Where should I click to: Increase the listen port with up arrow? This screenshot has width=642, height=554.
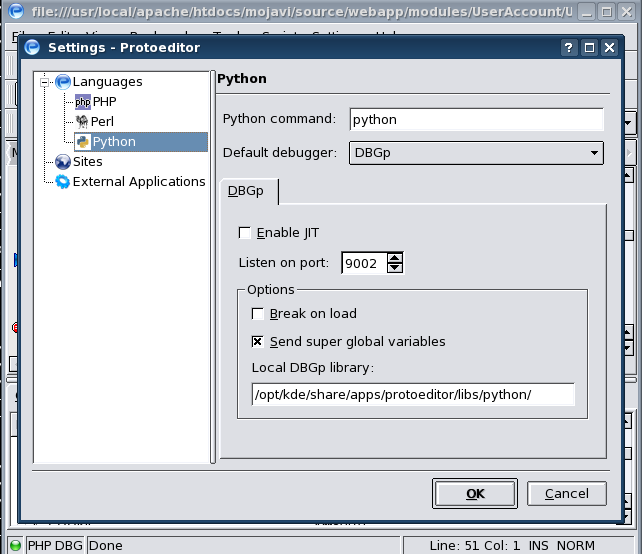[x=395, y=258]
